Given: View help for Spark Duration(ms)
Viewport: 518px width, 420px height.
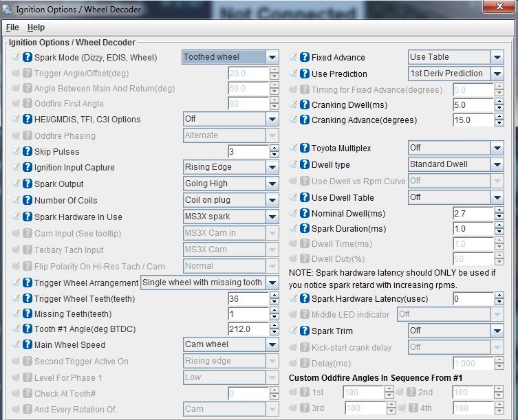Looking at the screenshot, I should (305, 228).
